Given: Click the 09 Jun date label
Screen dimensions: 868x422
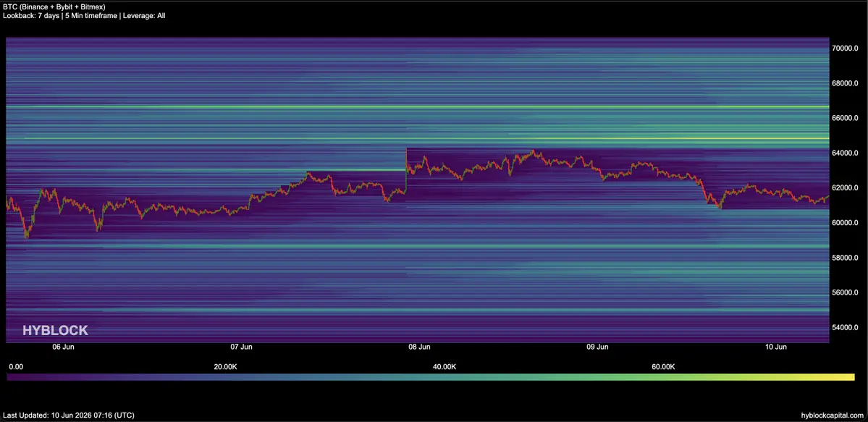Looking at the screenshot, I should [x=597, y=347].
